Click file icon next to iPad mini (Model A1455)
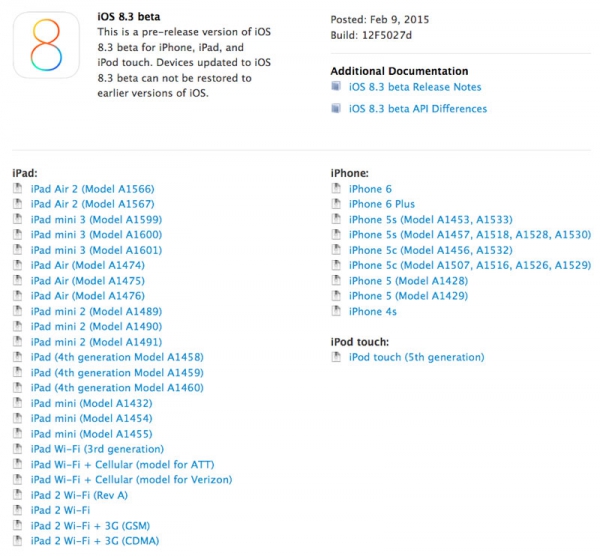This screenshot has height=556, width=600. pyautogui.click(x=18, y=433)
